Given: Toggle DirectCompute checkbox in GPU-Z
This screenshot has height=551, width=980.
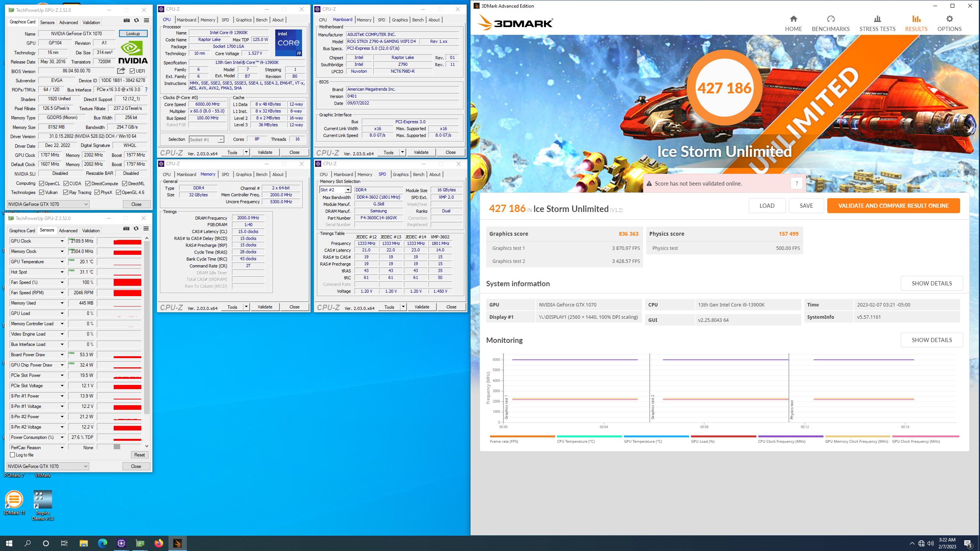Looking at the screenshot, I should [88, 184].
